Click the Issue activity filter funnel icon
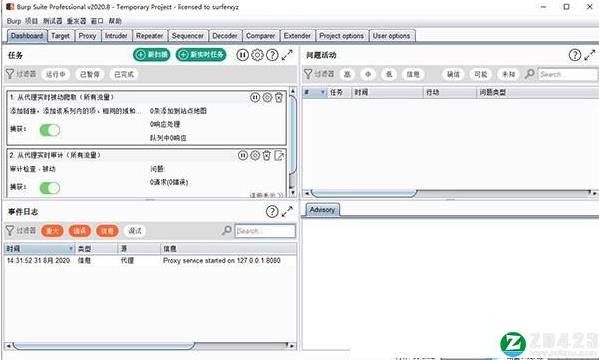Screen dimensions: 599x360 (x=308, y=74)
